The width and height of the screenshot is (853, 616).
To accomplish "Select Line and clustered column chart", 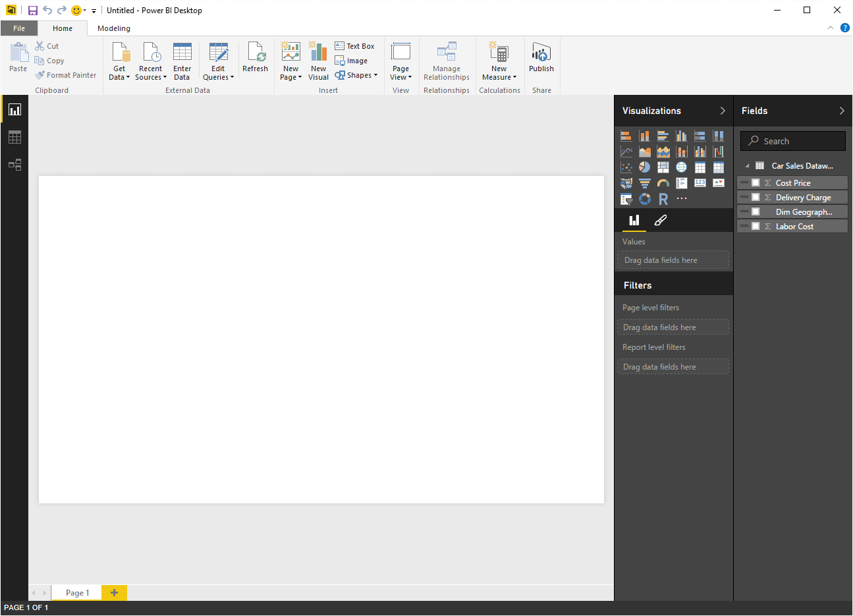I will coord(700,152).
